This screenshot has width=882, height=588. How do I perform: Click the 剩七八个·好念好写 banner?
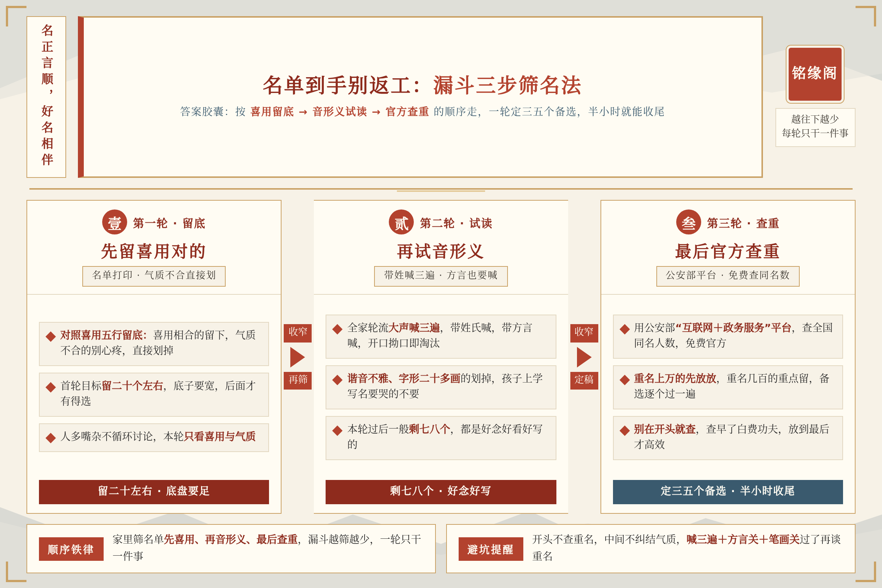441,492
